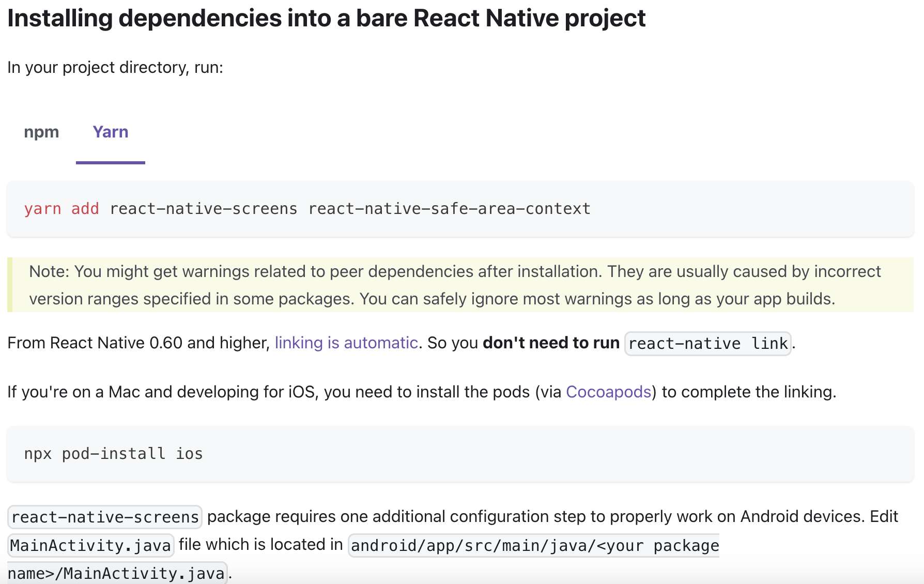Open the "linking is automatic" link
This screenshot has width=924, height=584.
346,343
